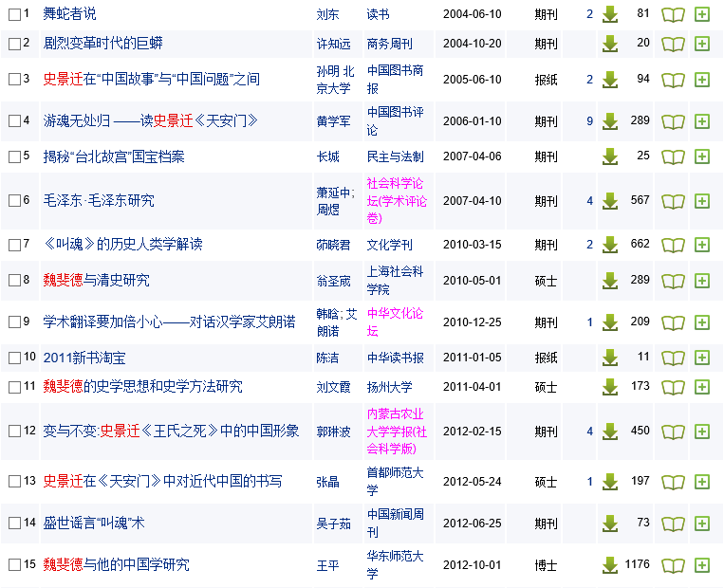This screenshot has height=588, width=724.
Task: Open the reader icon for 盛世谣言"叫魂"术
Action: [673, 524]
